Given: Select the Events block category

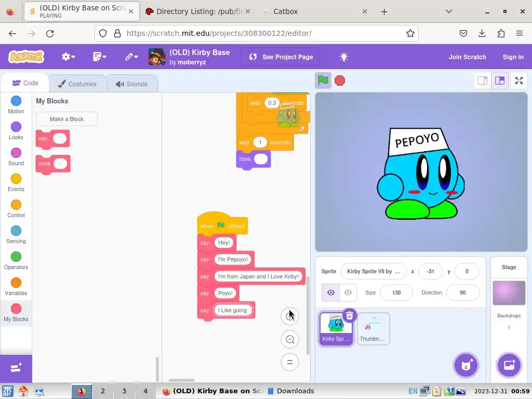Looking at the screenshot, I should point(16,183).
